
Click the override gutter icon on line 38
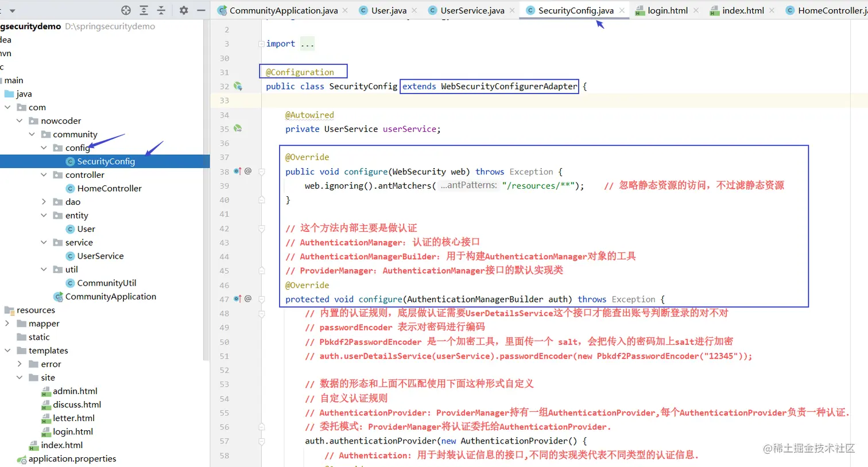238,171
